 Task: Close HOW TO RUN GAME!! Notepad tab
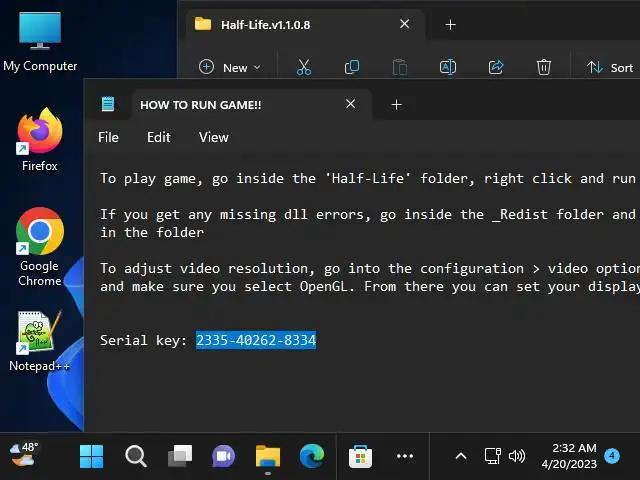click(351, 104)
